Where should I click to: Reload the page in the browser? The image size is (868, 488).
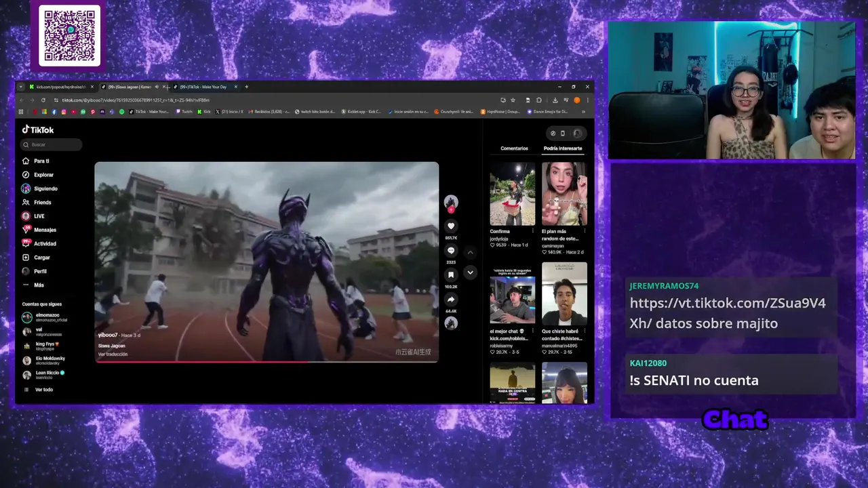pos(43,100)
